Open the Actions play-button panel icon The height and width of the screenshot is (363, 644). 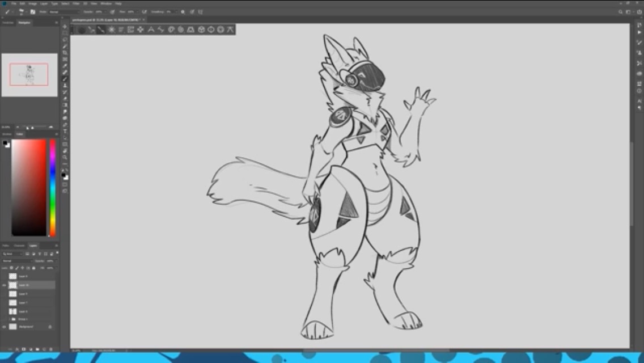pyautogui.click(x=639, y=32)
